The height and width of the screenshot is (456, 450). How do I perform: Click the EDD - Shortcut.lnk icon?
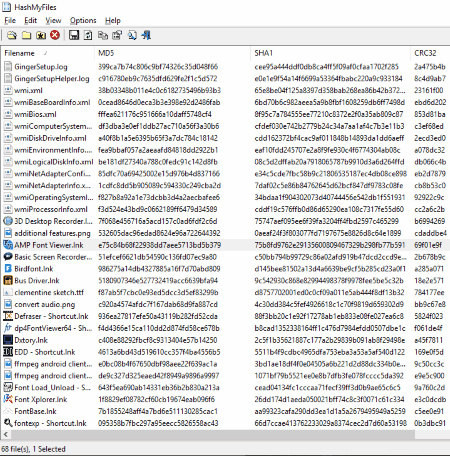pos(8,352)
